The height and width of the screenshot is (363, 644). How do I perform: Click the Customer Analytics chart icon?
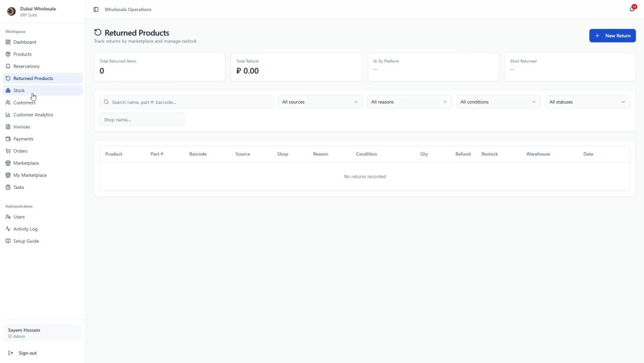[x=8, y=115]
